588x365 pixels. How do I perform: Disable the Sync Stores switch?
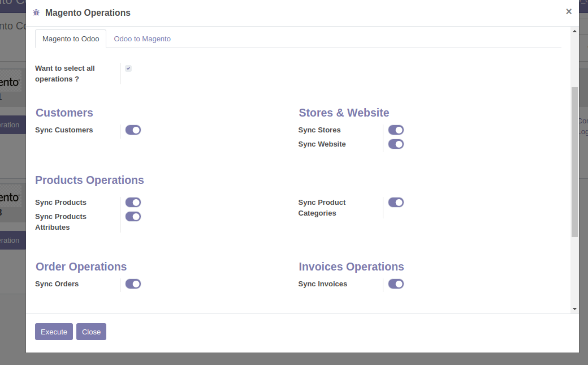tap(396, 130)
